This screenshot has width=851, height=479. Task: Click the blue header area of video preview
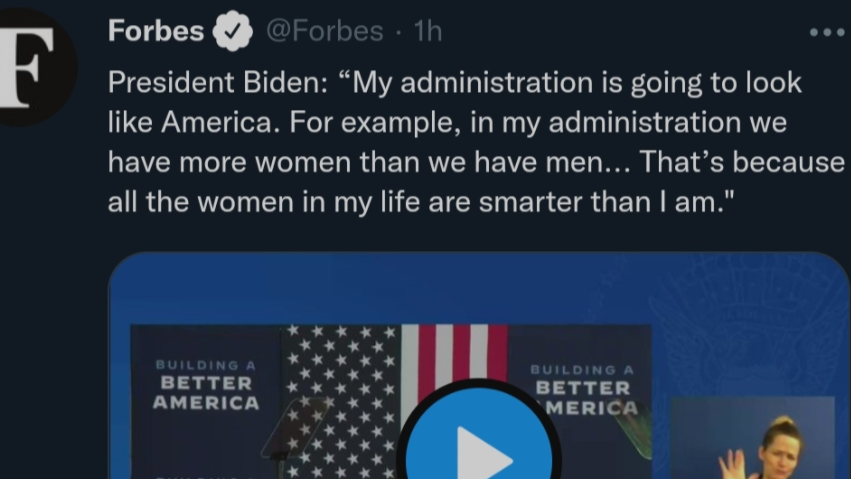coord(400,285)
